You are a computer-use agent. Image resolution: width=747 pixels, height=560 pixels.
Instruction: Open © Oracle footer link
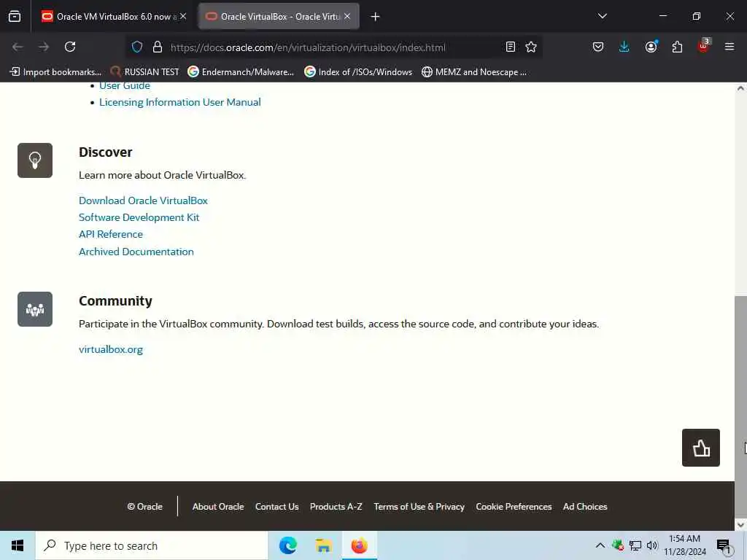pyautogui.click(x=145, y=507)
